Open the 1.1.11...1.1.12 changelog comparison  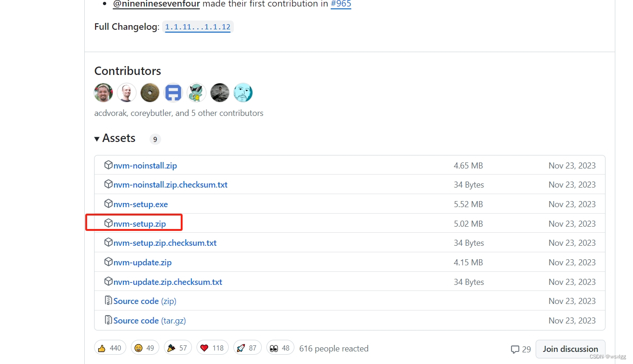[x=198, y=27]
